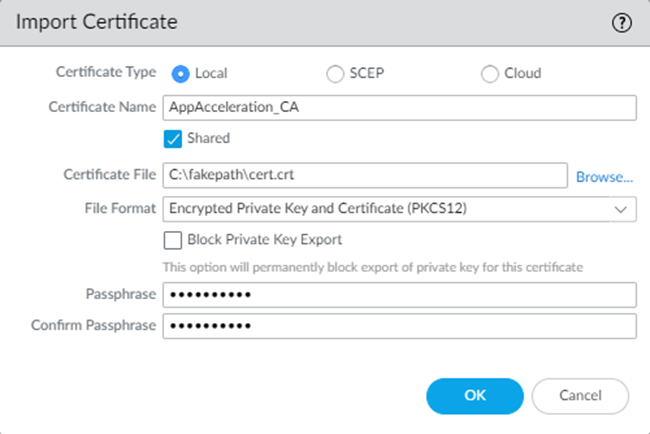This screenshot has width=650, height=434.
Task: Click the SCEP label text
Action: pyautogui.click(x=368, y=73)
